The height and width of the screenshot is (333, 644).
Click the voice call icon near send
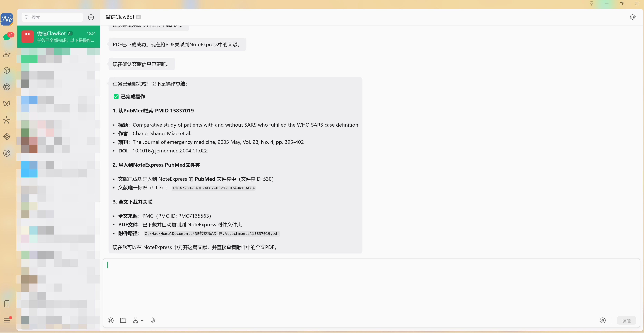click(603, 320)
